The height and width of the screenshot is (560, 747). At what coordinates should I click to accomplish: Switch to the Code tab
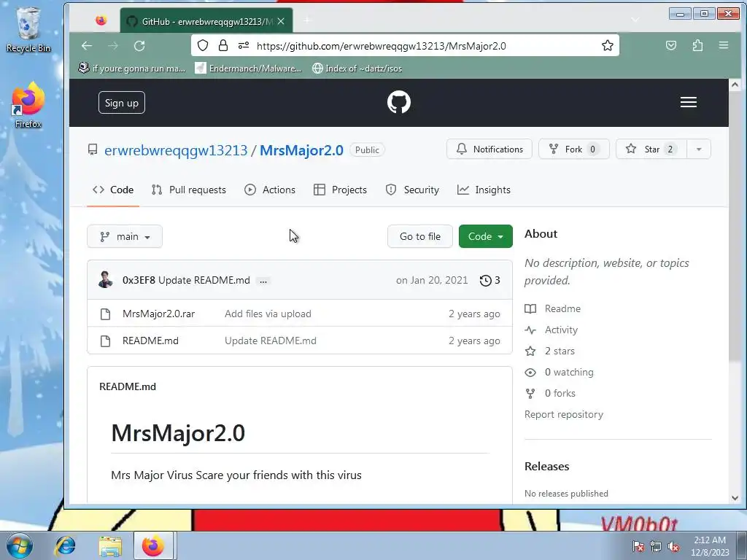113,190
